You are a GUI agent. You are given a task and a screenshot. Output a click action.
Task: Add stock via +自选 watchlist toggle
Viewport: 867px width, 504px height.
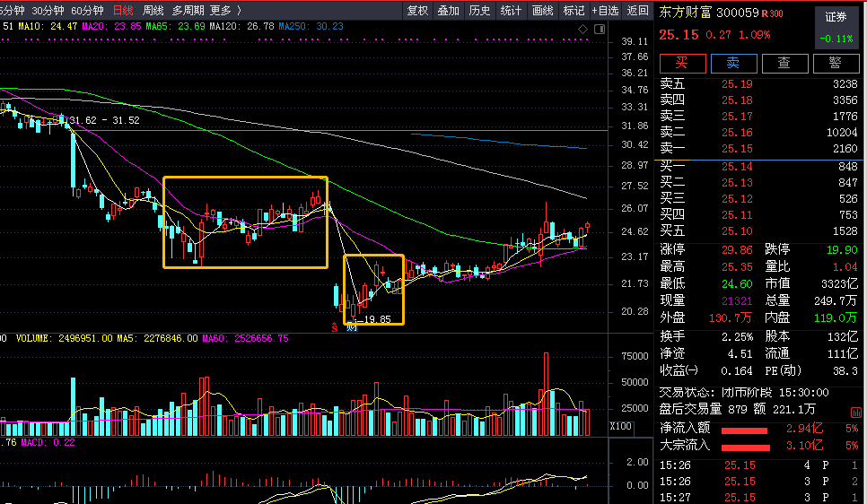pos(606,10)
